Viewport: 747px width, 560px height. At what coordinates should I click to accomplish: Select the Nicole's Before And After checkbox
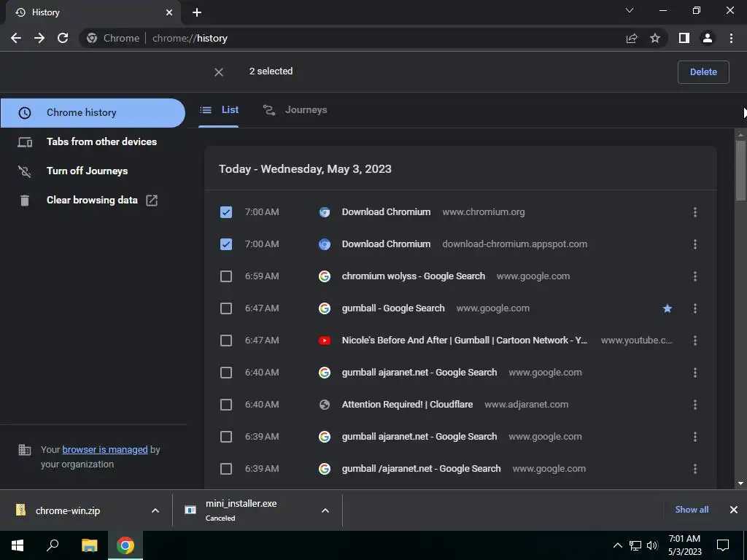click(226, 341)
